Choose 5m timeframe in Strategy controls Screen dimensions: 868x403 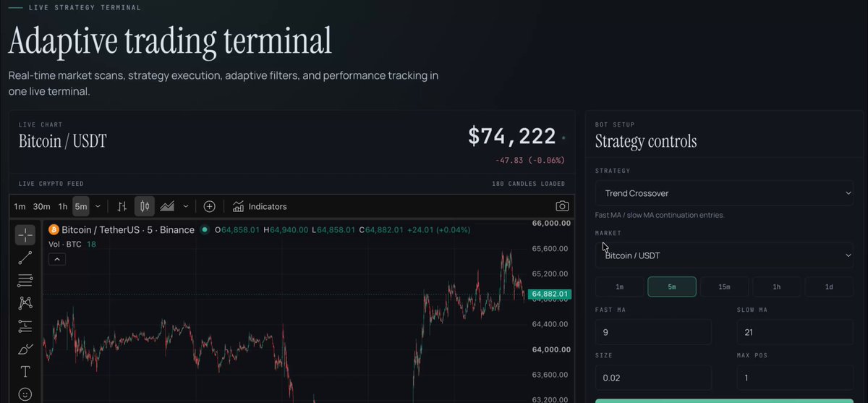[672, 287]
